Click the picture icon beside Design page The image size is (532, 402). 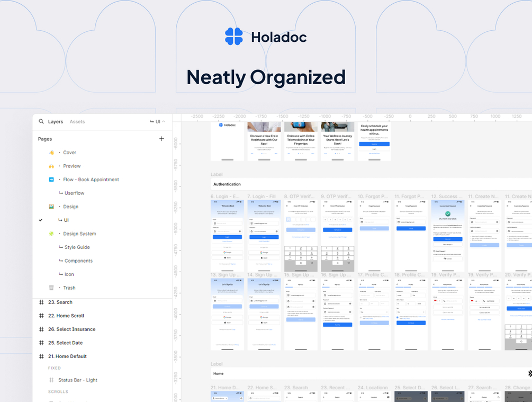click(51, 207)
